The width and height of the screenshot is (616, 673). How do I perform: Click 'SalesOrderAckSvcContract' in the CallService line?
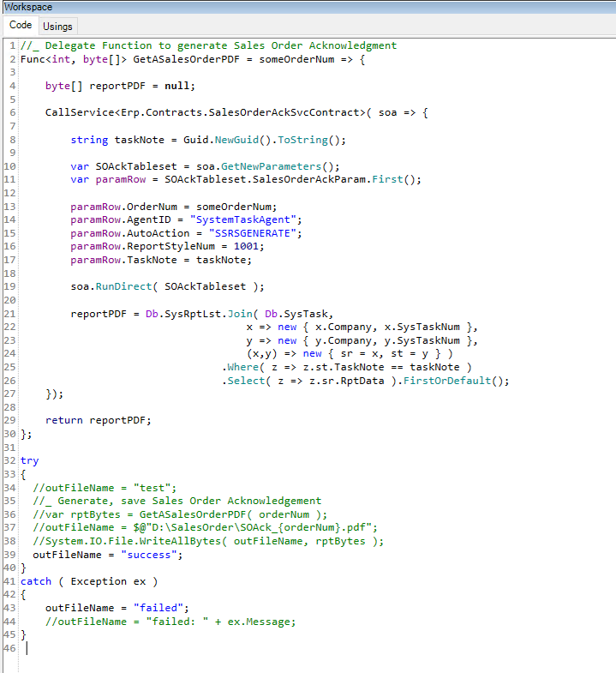284,112
